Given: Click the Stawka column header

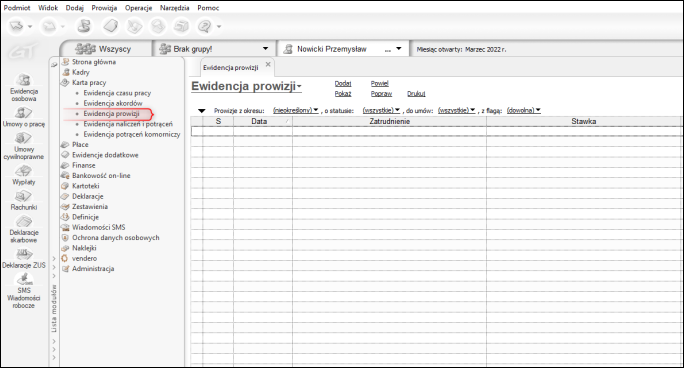Looking at the screenshot, I should coord(585,121).
